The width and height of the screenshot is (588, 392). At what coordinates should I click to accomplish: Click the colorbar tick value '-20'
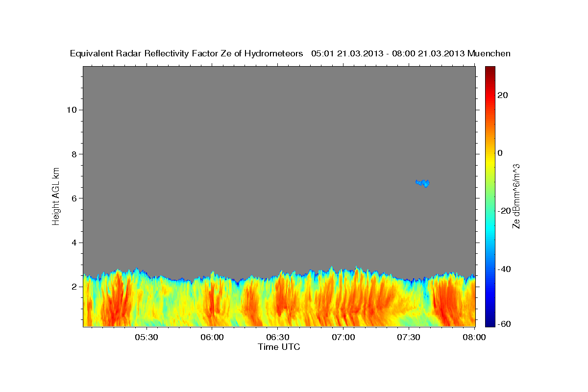(x=504, y=211)
